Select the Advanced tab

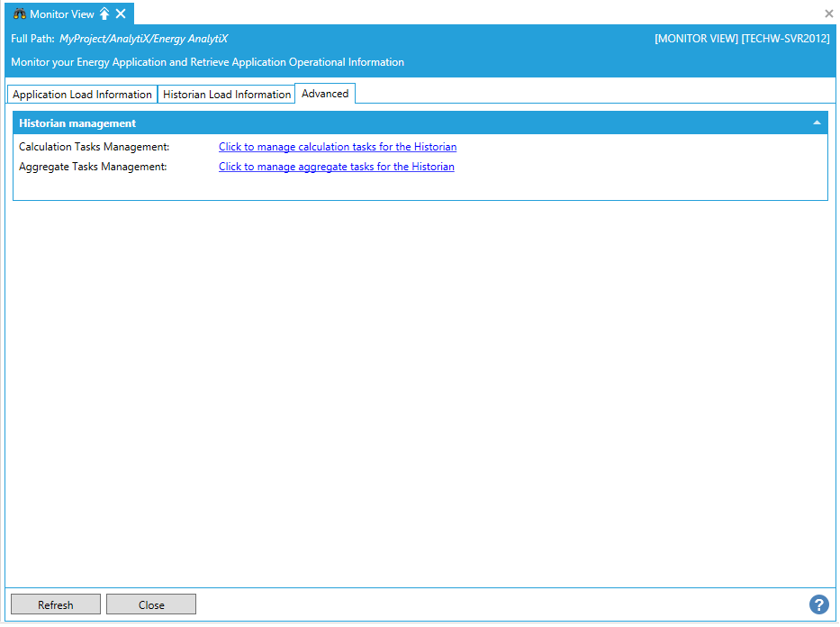click(325, 94)
